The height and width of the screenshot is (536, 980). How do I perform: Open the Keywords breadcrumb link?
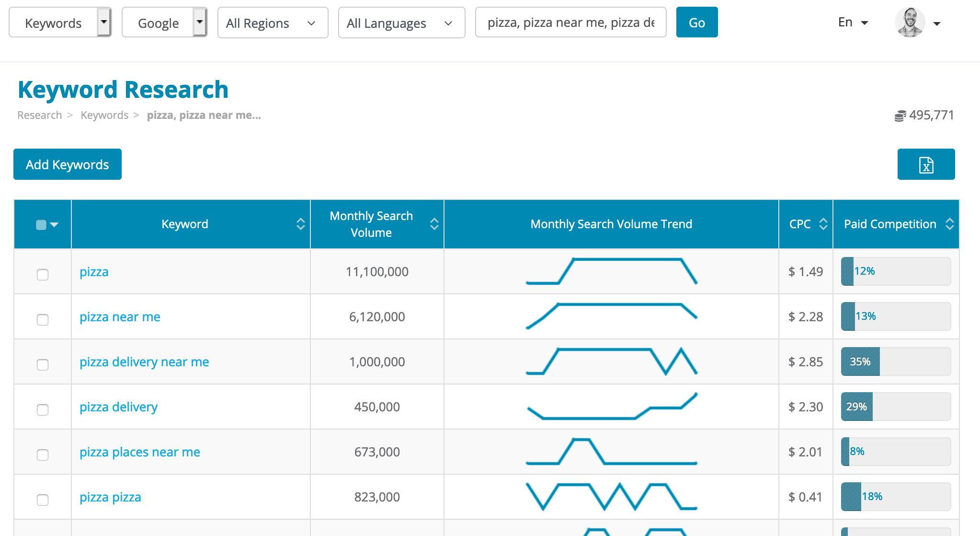pos(104,115)
